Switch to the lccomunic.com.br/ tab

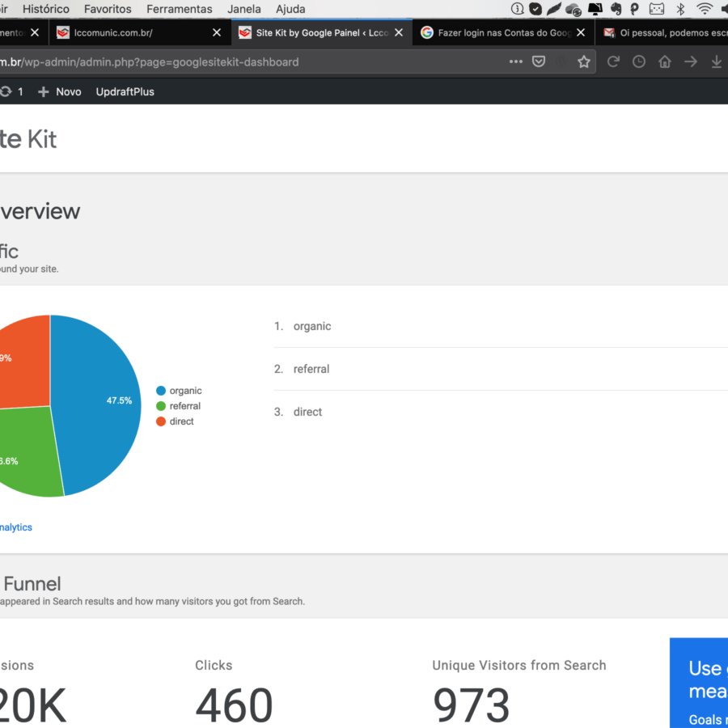tap(140, 32)
